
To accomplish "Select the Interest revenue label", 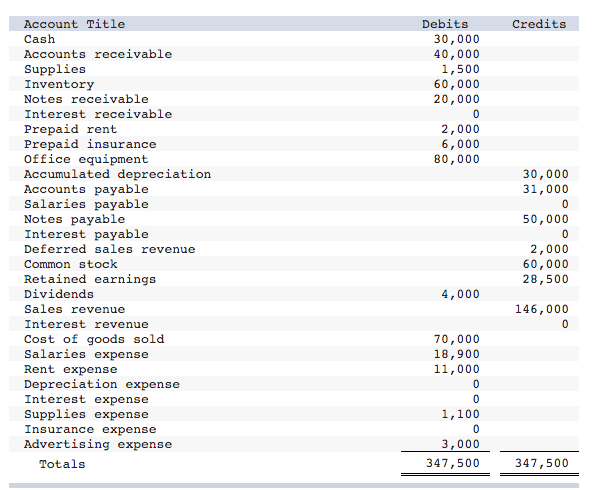I will [x=86, y=324].
